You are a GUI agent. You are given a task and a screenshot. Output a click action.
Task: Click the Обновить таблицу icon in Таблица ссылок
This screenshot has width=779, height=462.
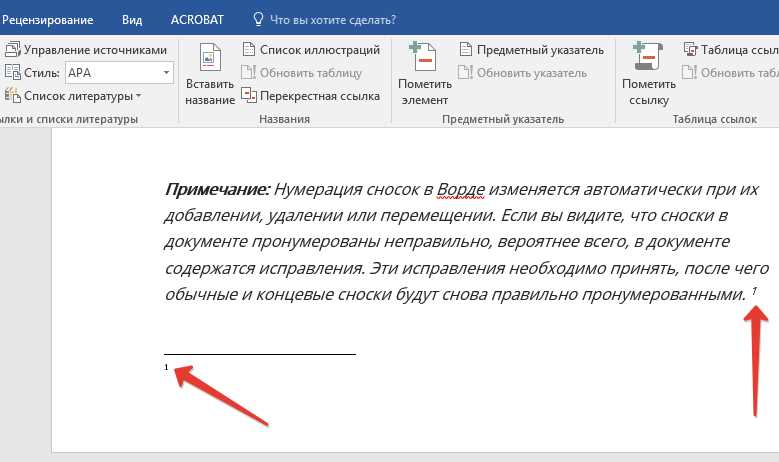tap(690, 72)
